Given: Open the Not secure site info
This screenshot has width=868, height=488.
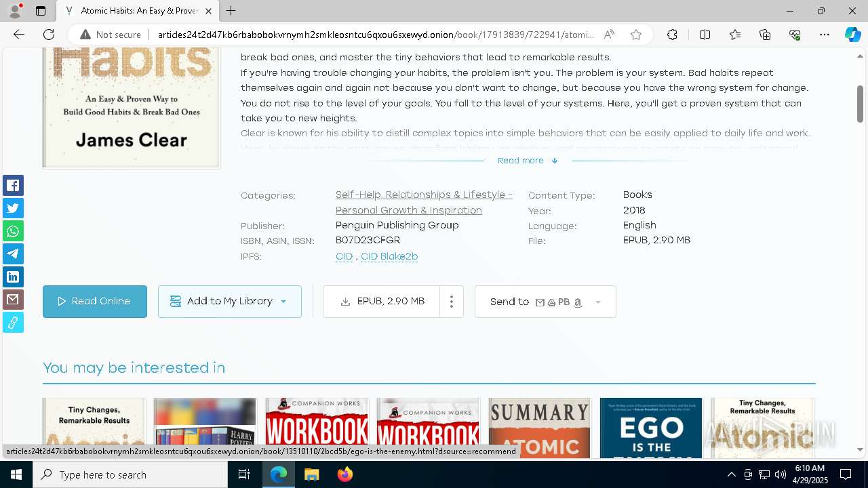Looking at the screenshot, I should (111, 35).
